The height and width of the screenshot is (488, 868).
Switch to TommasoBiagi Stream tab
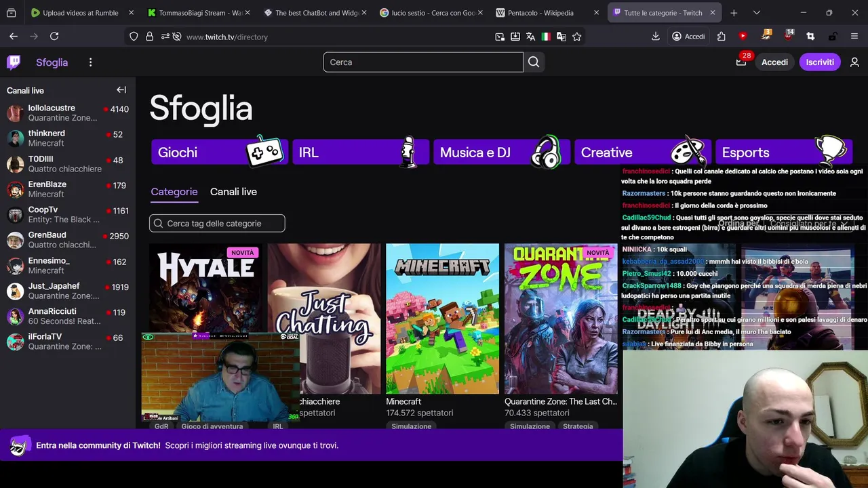(x=199, y=13)
